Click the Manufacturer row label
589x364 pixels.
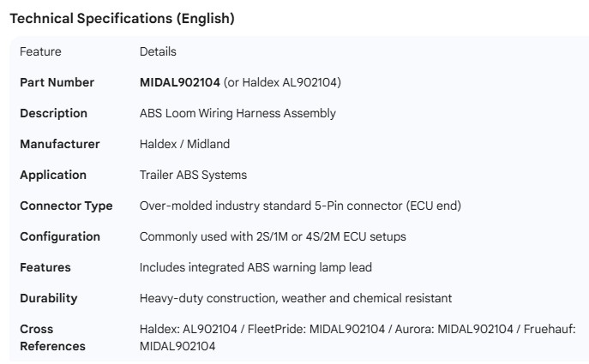pyautogui.click(x=59, y=144)
